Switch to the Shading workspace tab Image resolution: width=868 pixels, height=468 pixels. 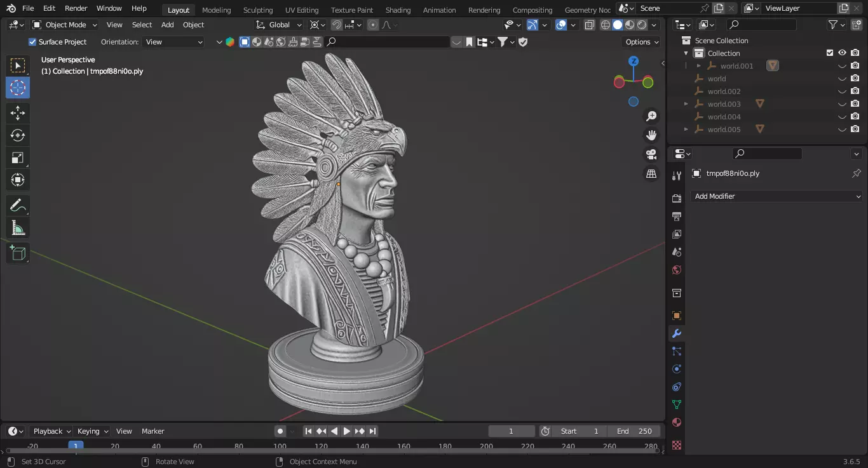point(398,10)
